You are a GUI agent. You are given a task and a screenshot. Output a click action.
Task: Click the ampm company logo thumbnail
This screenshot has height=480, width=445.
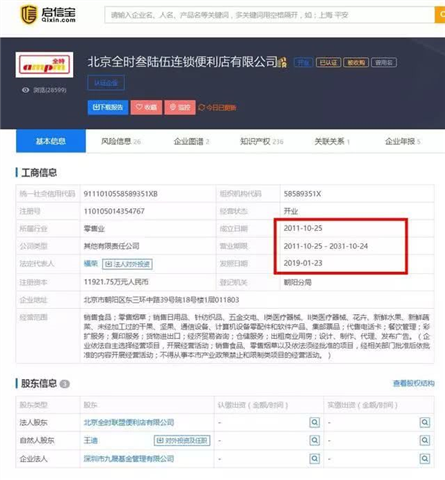(x=44, y=65)
